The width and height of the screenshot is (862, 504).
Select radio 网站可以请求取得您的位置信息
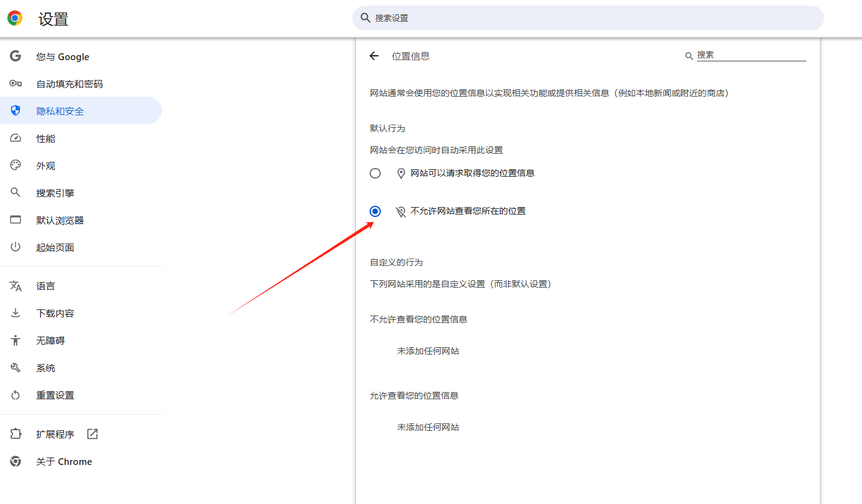(375, 173)
